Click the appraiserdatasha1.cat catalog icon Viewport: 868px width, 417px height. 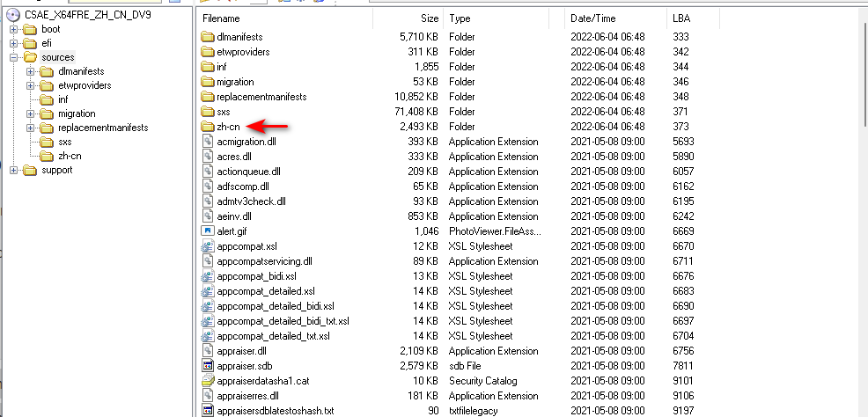pyautogui.click(x=208, y=381)
